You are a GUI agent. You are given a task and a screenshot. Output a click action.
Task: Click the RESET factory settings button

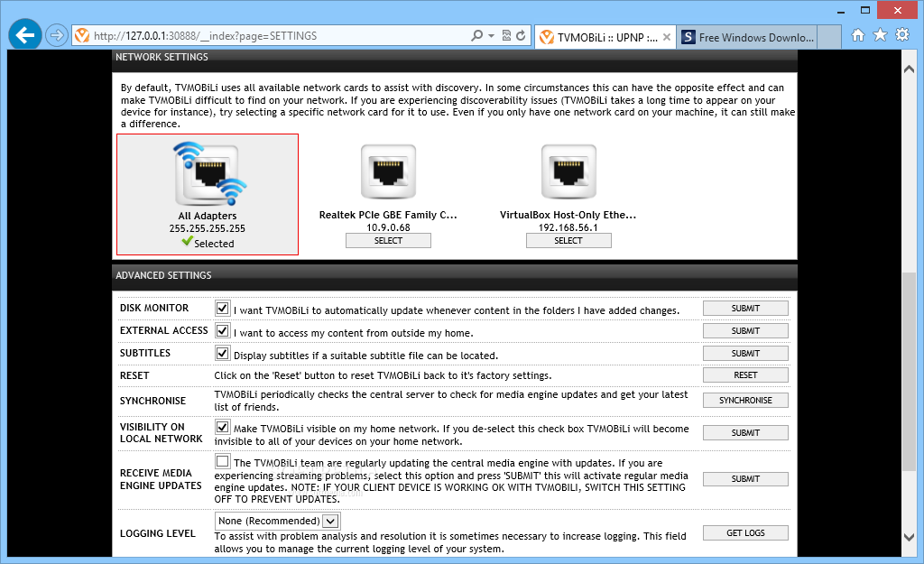point(745,374)
